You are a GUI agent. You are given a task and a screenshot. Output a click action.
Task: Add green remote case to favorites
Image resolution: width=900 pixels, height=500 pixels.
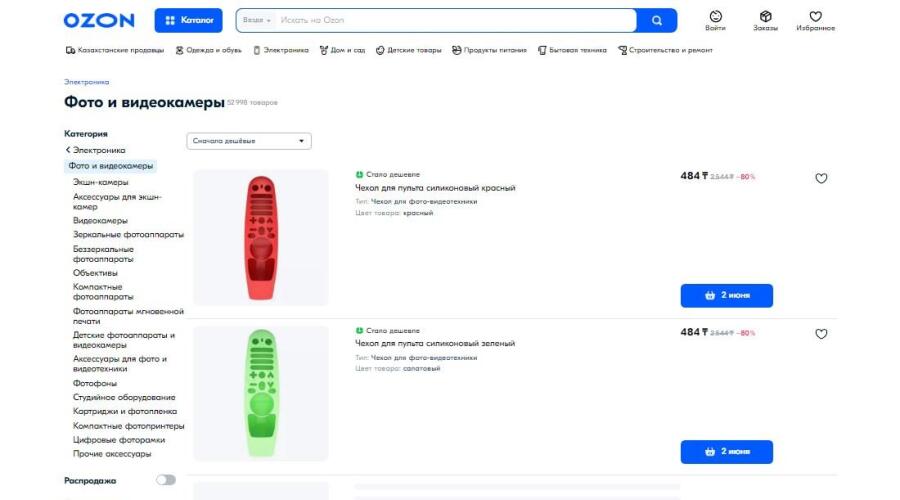(x=821, y=334)
